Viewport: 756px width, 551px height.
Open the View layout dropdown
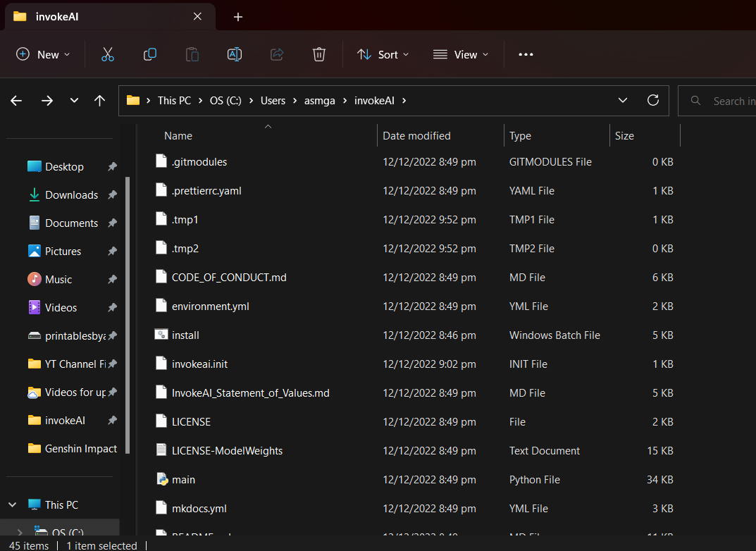tap(461, 54)
